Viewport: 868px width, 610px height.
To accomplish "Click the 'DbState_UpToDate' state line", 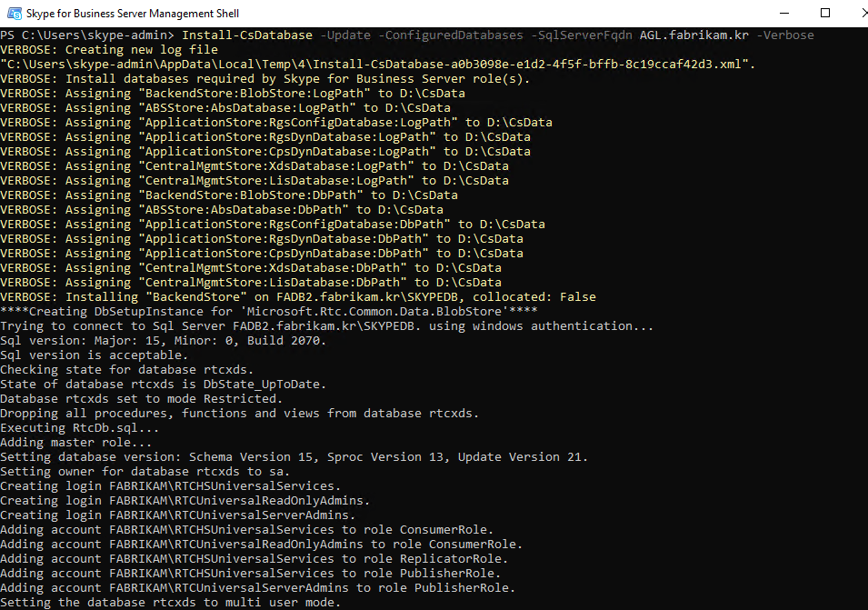I will [164, 384].
